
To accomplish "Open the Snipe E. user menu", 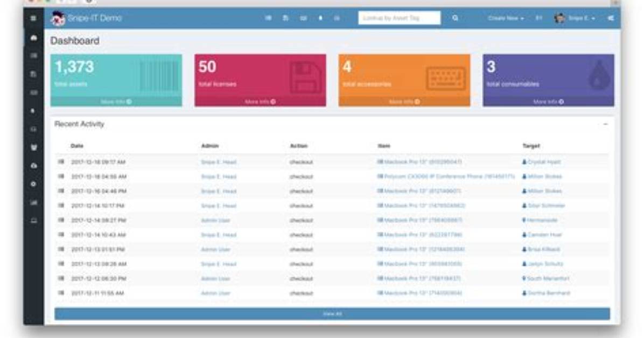I will [575, 18].
